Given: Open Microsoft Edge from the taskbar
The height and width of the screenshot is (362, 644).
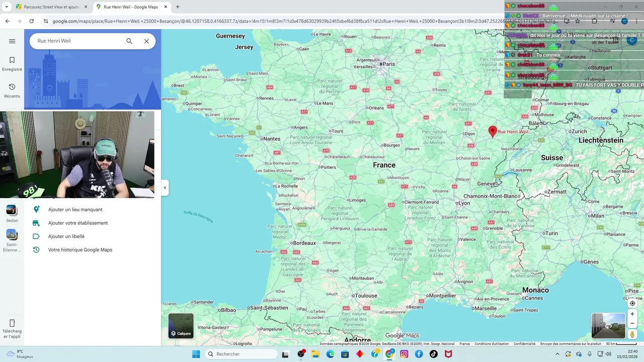Looking at the screenshot, I should pyautogui.click(x=330, y=354).
